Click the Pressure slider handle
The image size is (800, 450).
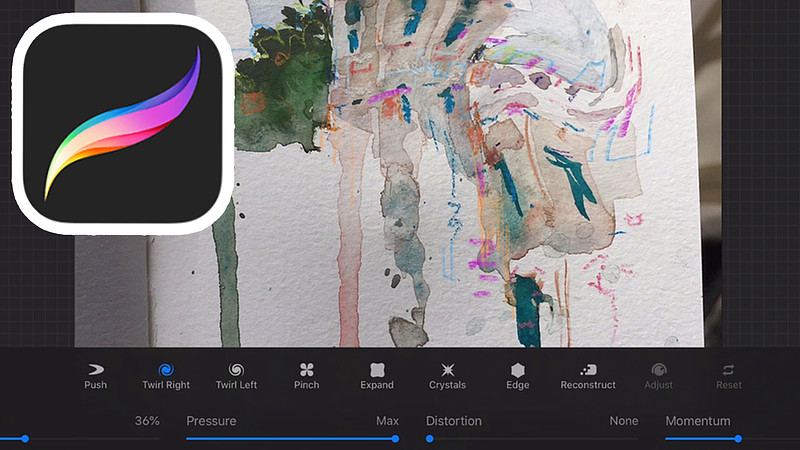click(395, 438)
